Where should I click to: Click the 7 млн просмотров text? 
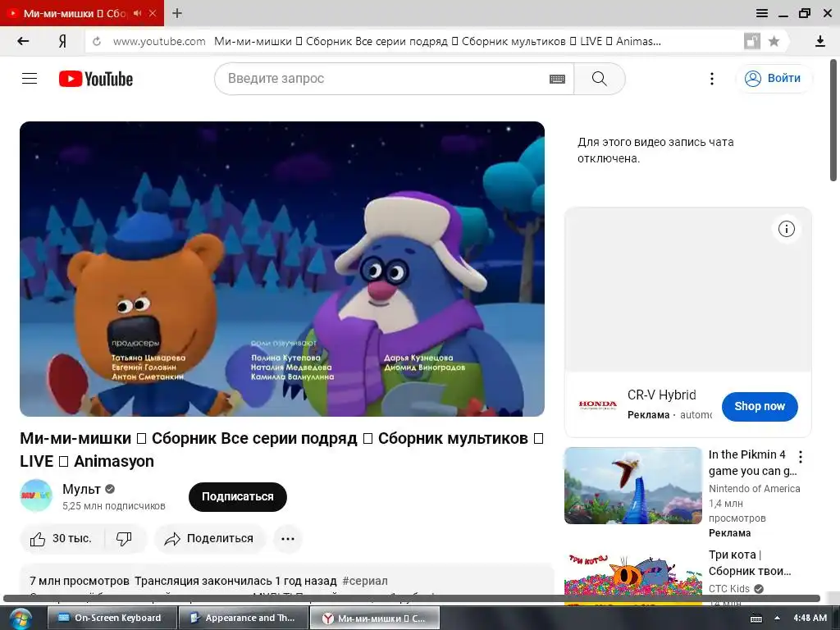80,581
